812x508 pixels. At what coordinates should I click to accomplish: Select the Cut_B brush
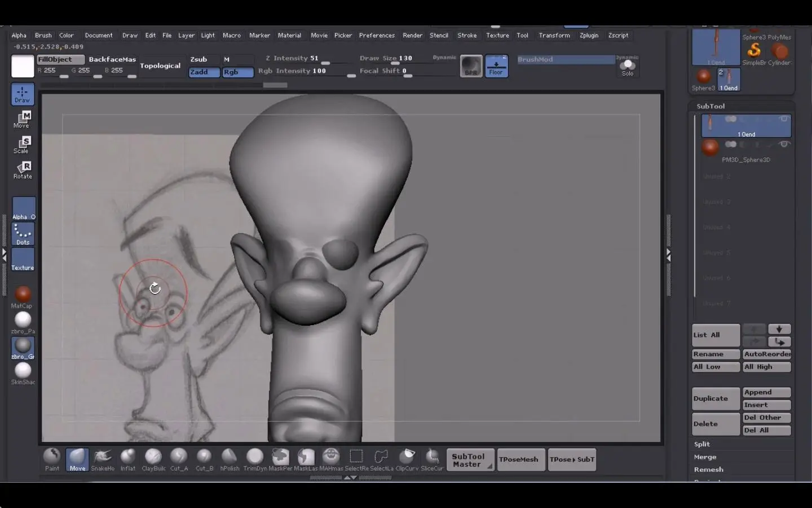[204, 459]
